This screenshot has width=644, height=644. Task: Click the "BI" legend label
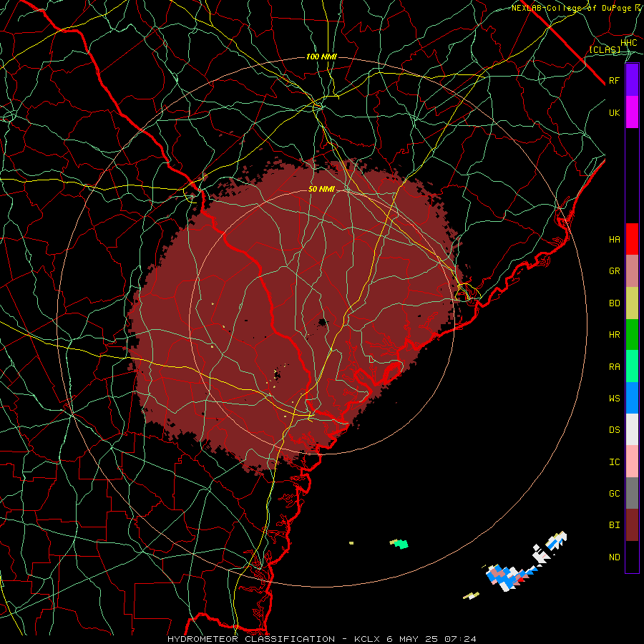click(x=614, y=525)
